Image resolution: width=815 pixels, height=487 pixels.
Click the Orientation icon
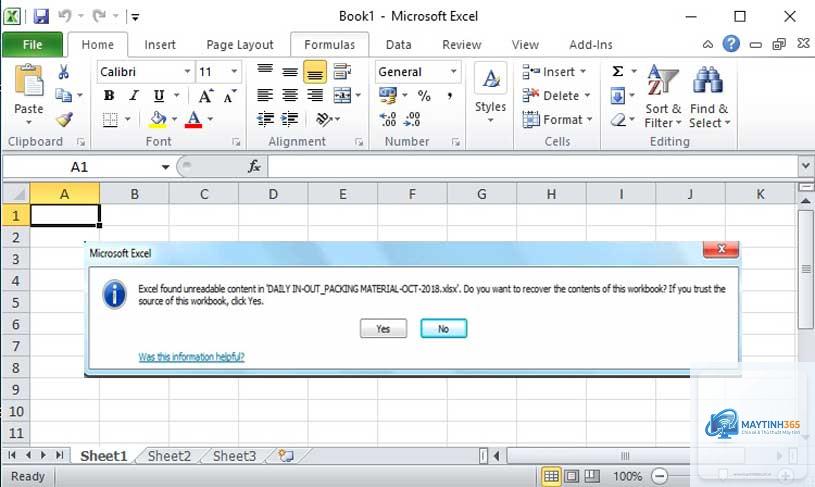pos(324,120)
